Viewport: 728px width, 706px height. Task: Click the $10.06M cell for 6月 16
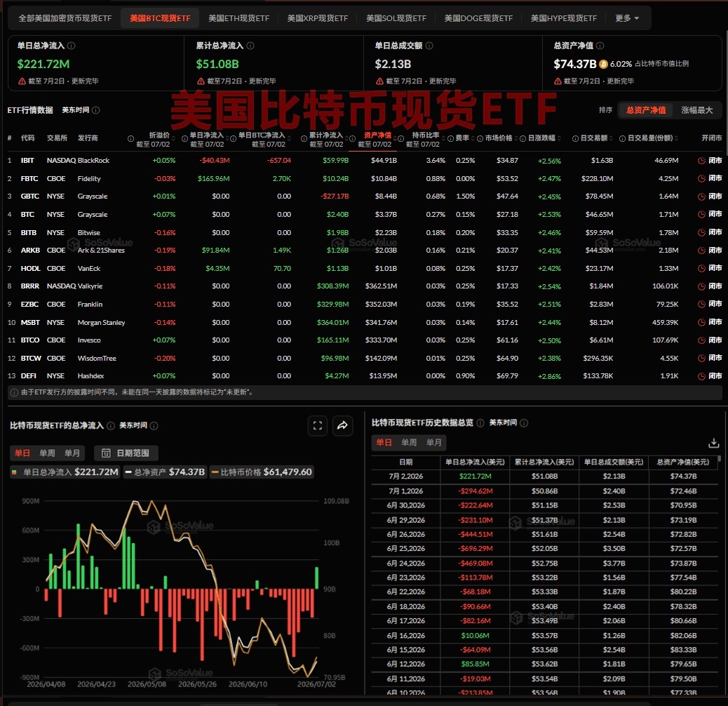(475, 635)
